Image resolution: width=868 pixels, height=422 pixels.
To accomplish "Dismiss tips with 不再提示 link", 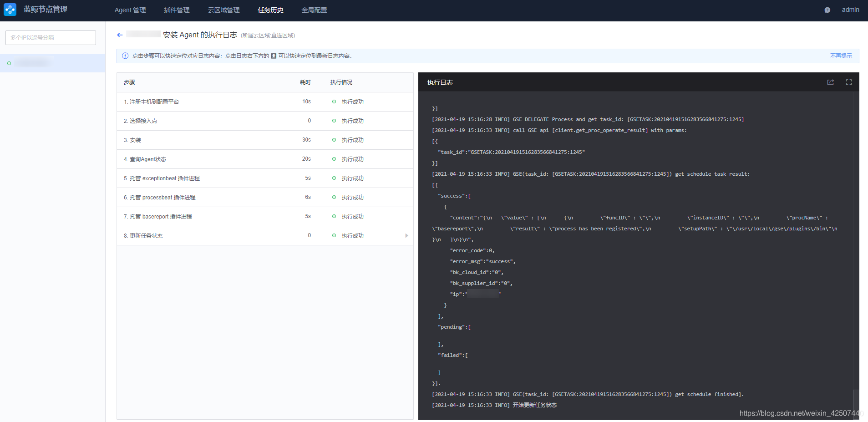I will pyautogui.click(x=841, y=56).
